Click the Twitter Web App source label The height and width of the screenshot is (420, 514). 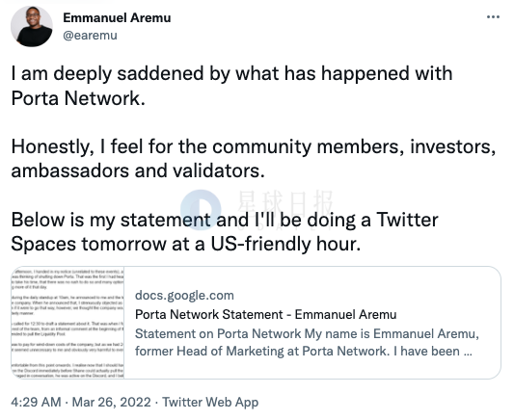pyautogui.click(x=210, y=402)
